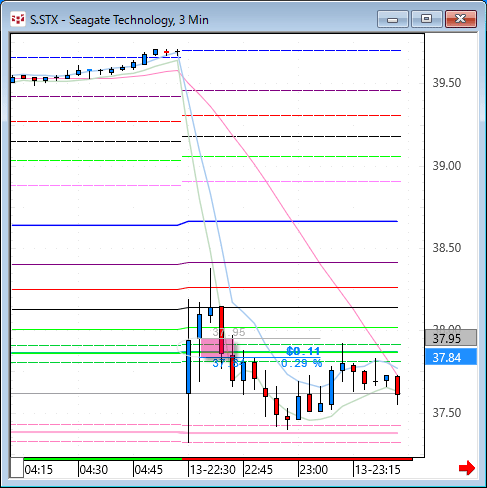Click the small box left of the time axis
This screenshot has height=488, width=487.
pyautogui.click(x=17, y=468)
